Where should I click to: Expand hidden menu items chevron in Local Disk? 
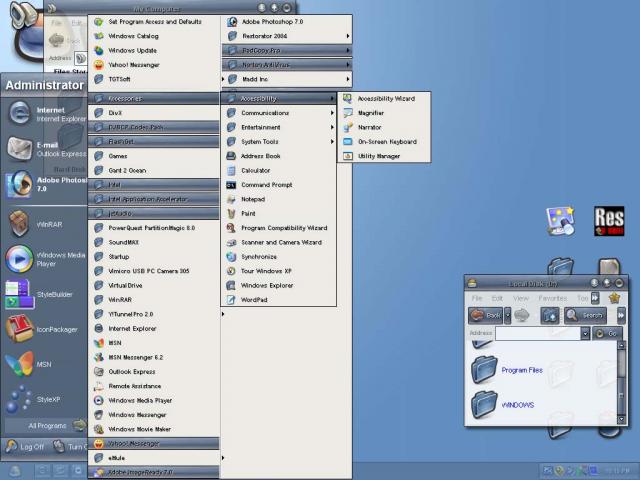coord(595,298)
